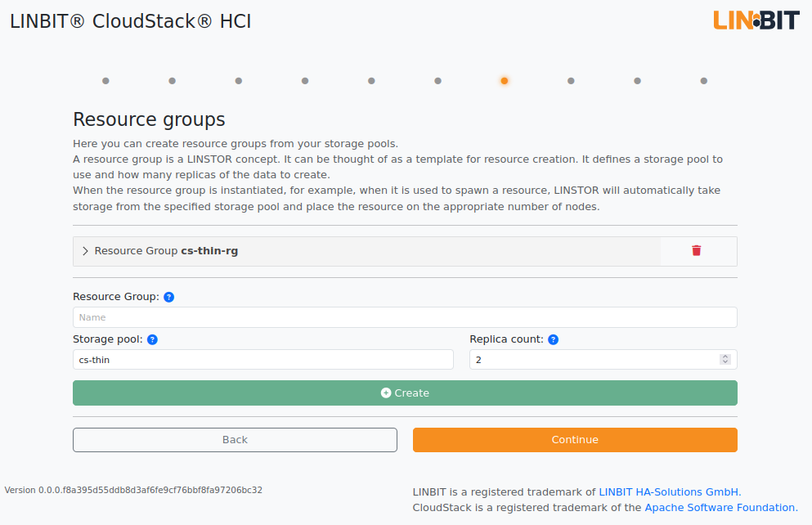Open the LINBIT HA-Solutions GmbH link
The width and height of the screenshot is (812, 525).
(670, 491)
